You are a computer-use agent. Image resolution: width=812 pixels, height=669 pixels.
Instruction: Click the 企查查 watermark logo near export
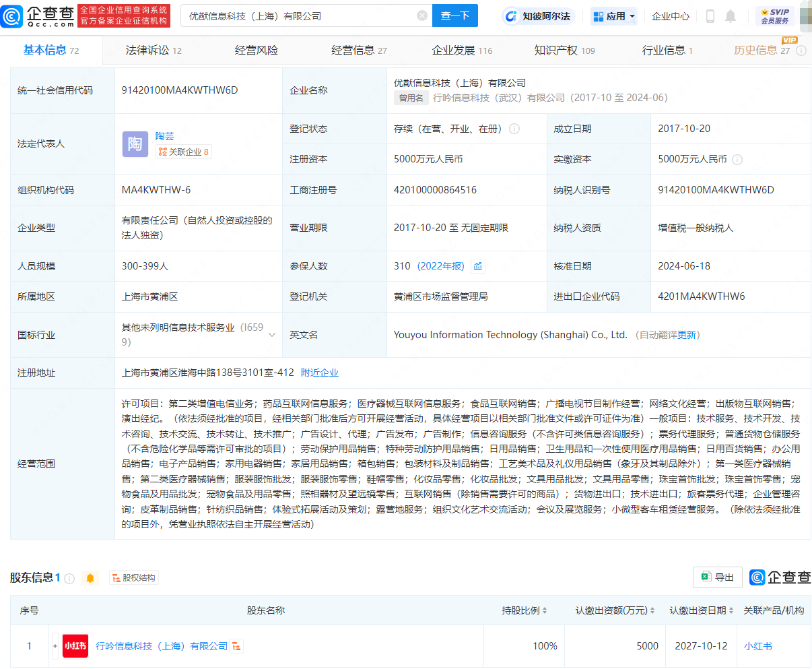point(780,577)
